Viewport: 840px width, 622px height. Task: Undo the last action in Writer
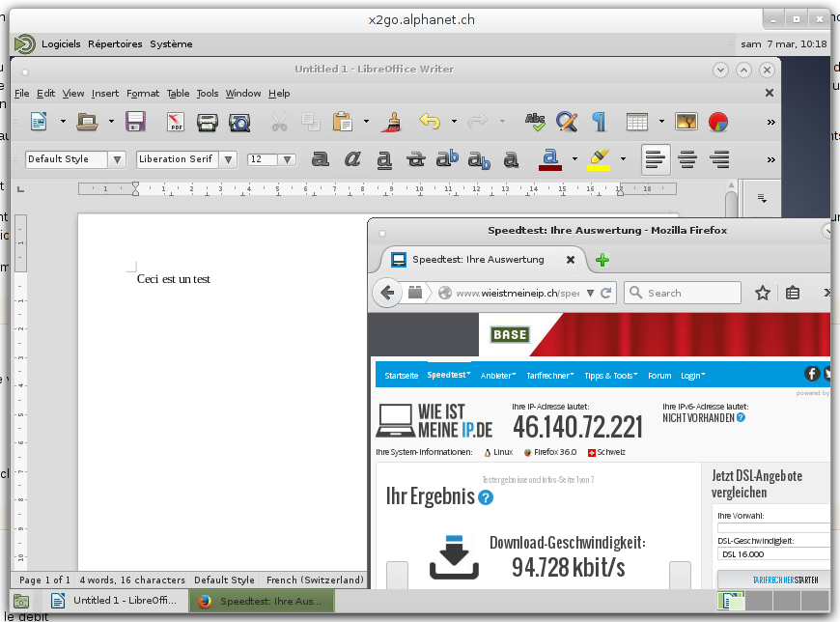pyautogui.click(x=430, y=121)
